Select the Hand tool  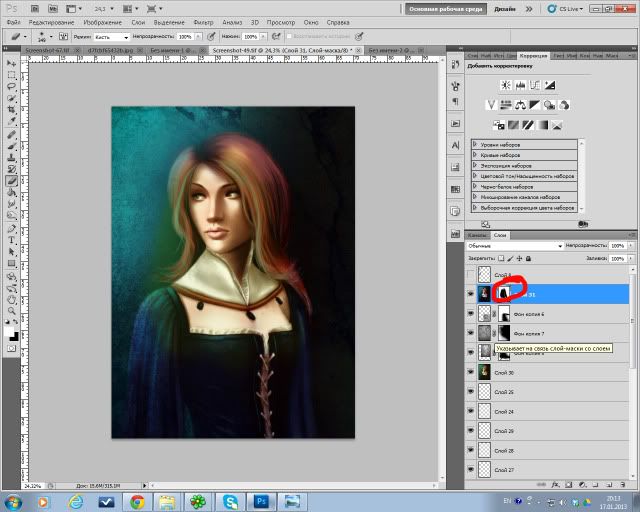[x=11, y=299]
